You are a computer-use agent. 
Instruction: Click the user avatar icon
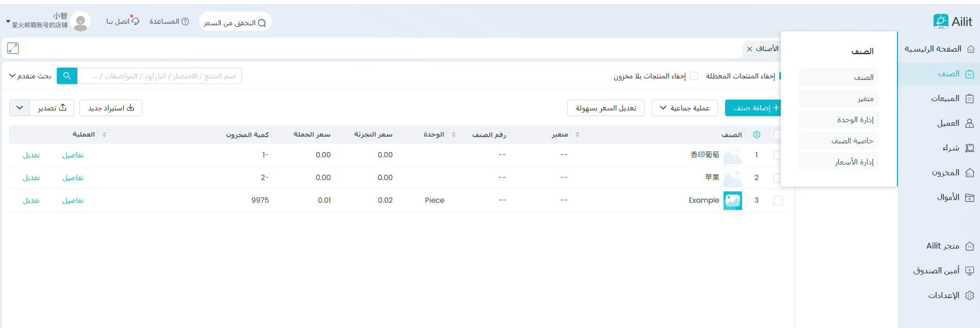click(x=81, y=22)
